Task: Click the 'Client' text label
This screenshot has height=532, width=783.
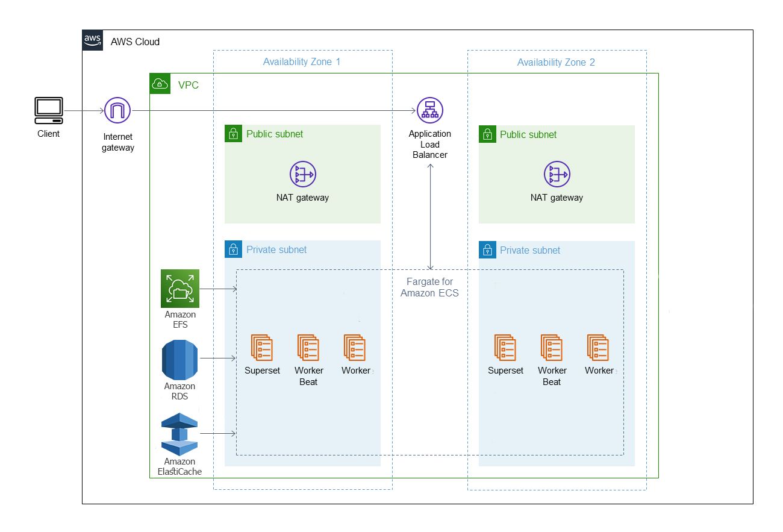Action: (x=49, y=134)
